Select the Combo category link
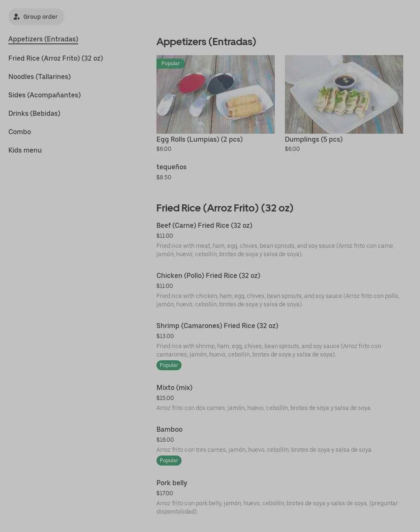Screen dimensions: 420x532 pyautogui.click(x=20, y=132)
